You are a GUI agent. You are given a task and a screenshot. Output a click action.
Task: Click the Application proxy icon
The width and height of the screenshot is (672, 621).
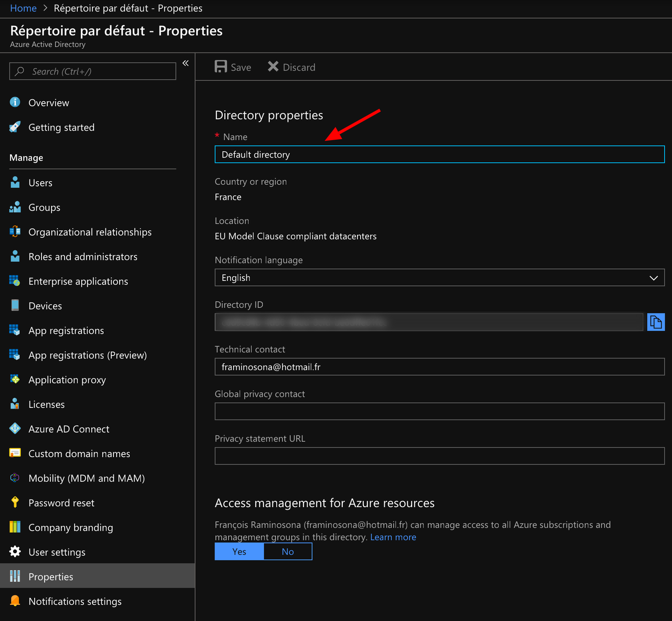point(15,380)
